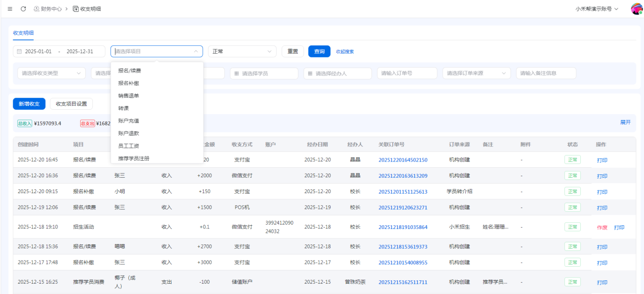Screen dimensions: 644x294
Task: Click 作废 on the 招生活动 row
Action: pos(602,228)
